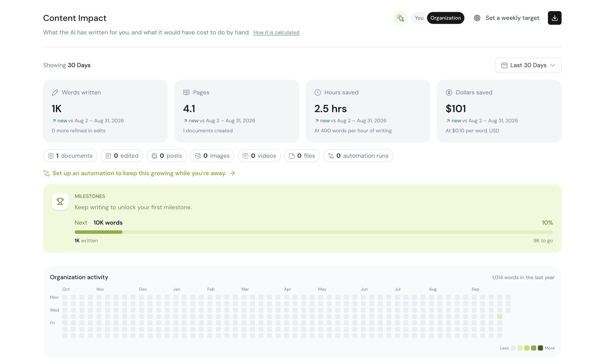The height and width of the screenshot is (364, 597).
Task: Click At 400 words per hour text
Action: coord(353,131)
